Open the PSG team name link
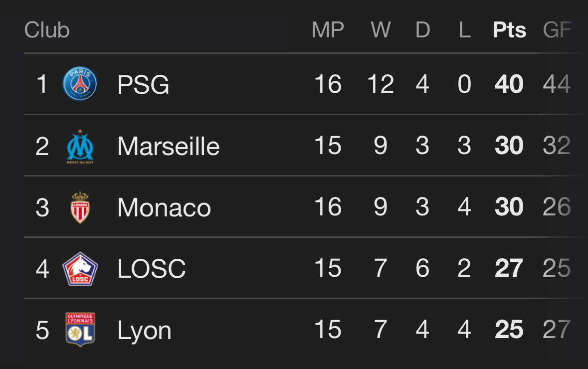 [143, 84]
